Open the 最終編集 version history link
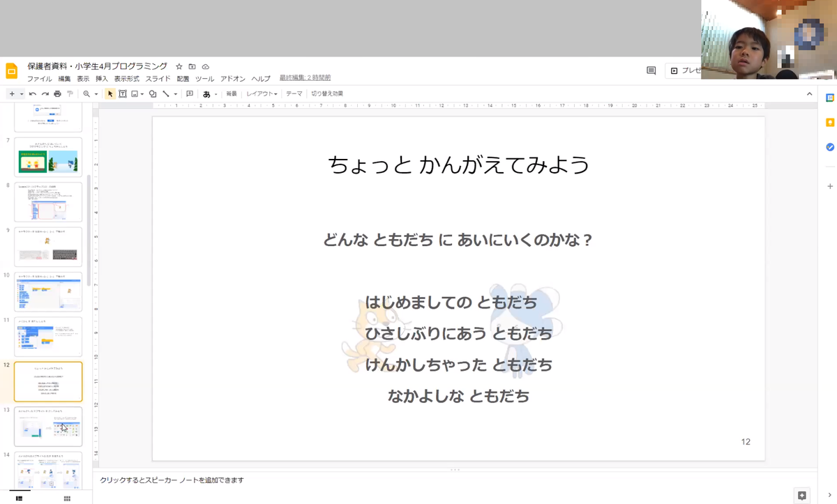 305,78
